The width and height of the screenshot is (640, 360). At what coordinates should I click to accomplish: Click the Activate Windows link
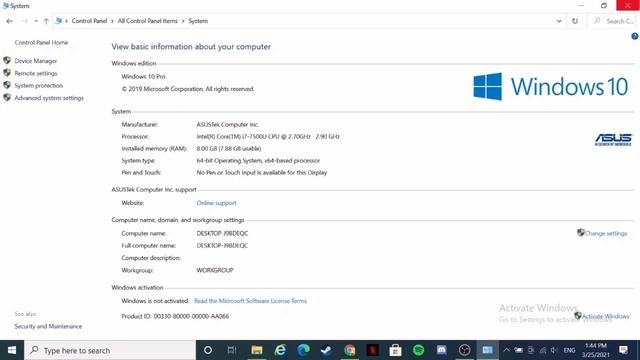click(605, 316)
